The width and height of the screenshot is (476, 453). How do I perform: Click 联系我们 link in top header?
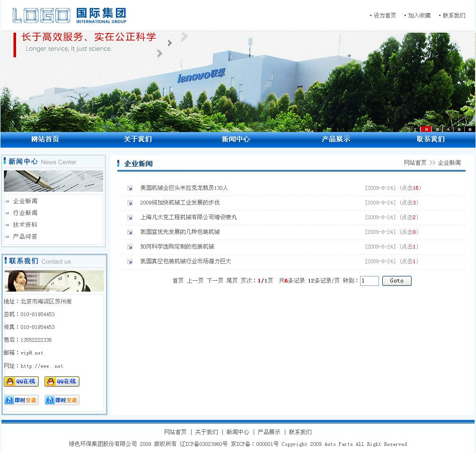pos(454,16)
